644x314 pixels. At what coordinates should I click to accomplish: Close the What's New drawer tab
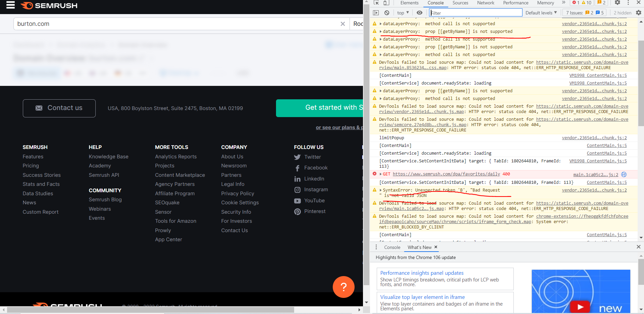pos(436,247)
